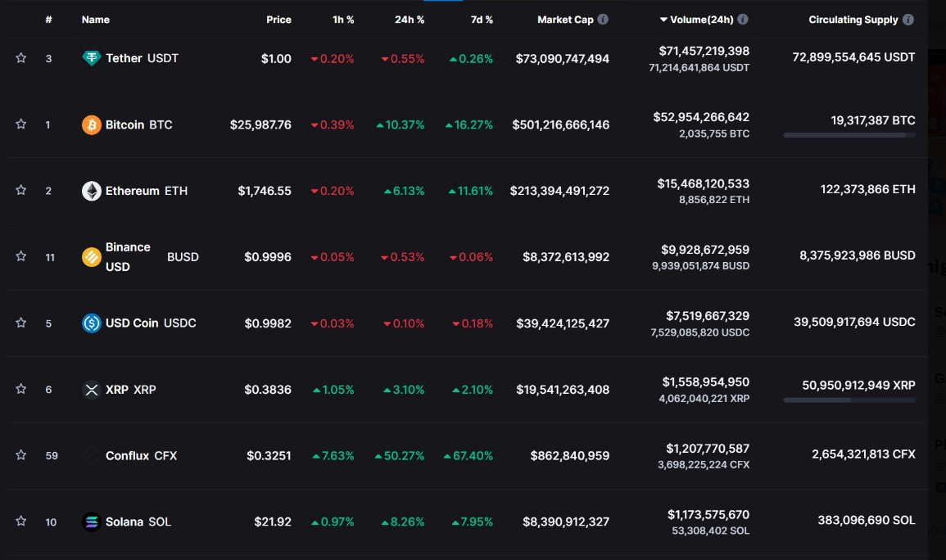
Task: Click Bitcoin circulating supply progress bar
Action: coord(849,135)
